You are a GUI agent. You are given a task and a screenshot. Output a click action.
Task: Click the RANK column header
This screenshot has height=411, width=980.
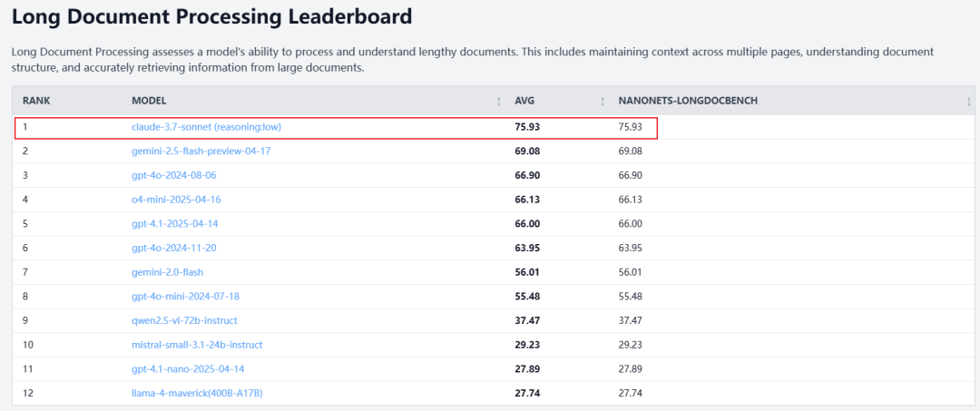click(x=36, y=102)
